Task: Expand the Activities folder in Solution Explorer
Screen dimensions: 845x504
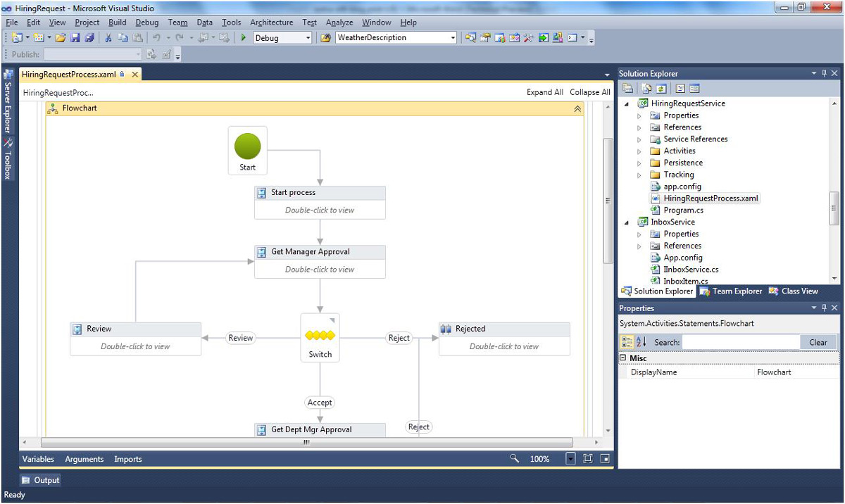Action: [639, 151]
